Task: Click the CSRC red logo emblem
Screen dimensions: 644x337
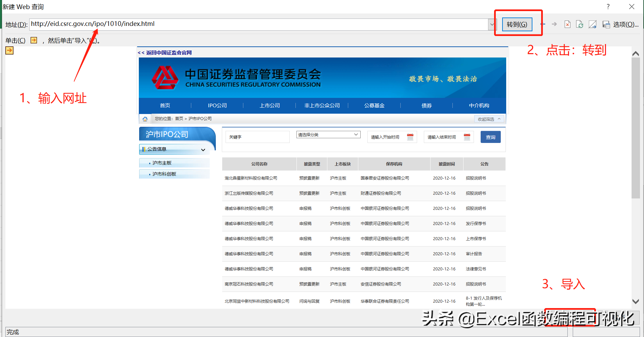Action: pos(165,77)
